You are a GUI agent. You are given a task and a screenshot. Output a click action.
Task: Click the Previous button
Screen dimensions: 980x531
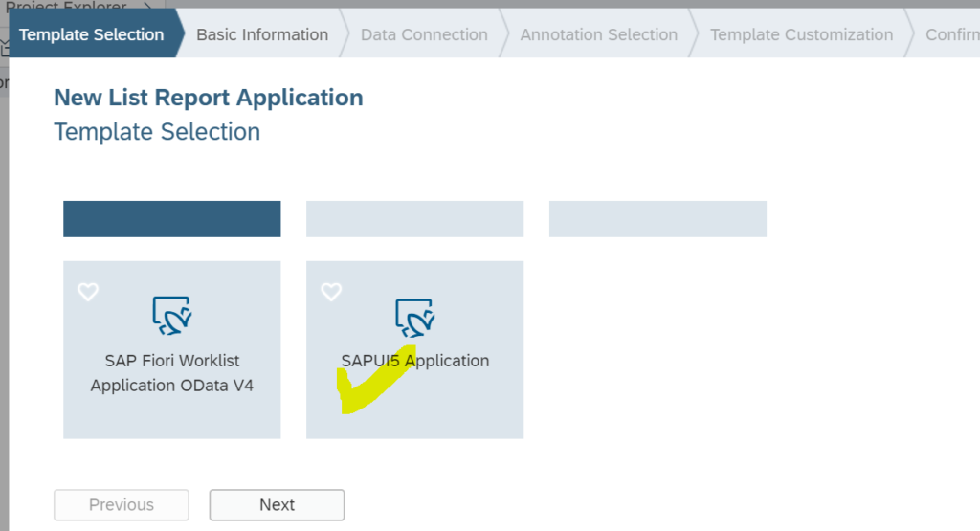pyautogui.click(x=122, y=505)
